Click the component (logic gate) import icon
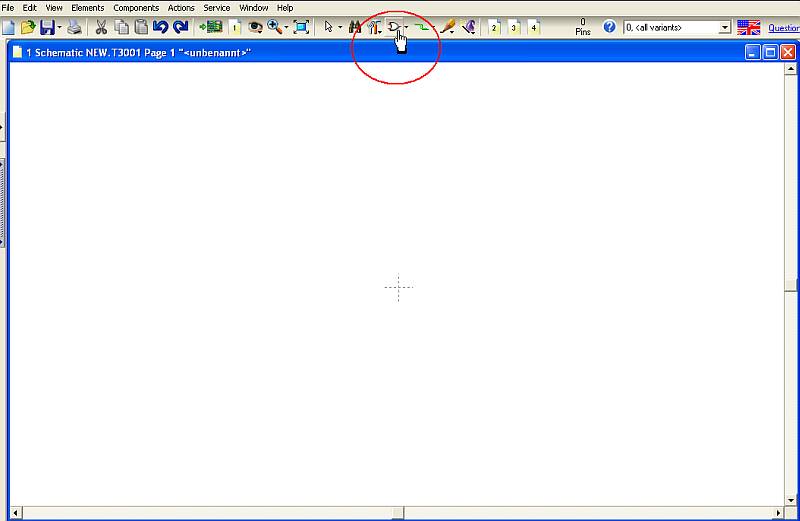Viewport: 800px width, 521px height. 393,27
